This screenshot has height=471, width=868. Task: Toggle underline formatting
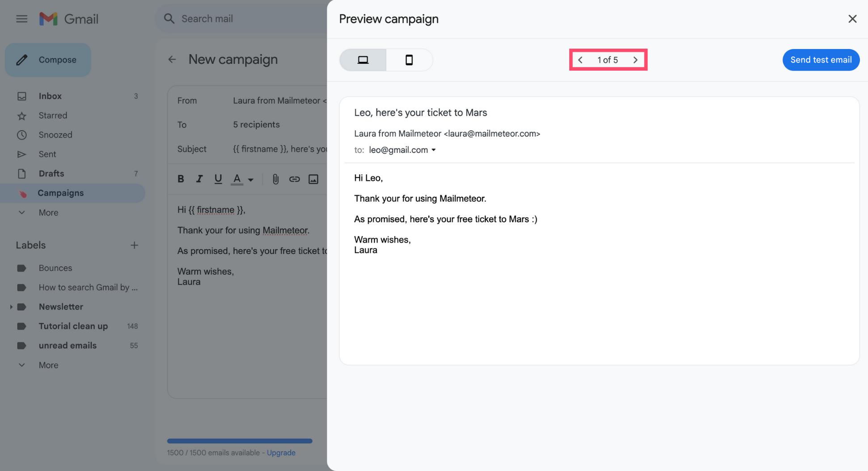[218, 179]
